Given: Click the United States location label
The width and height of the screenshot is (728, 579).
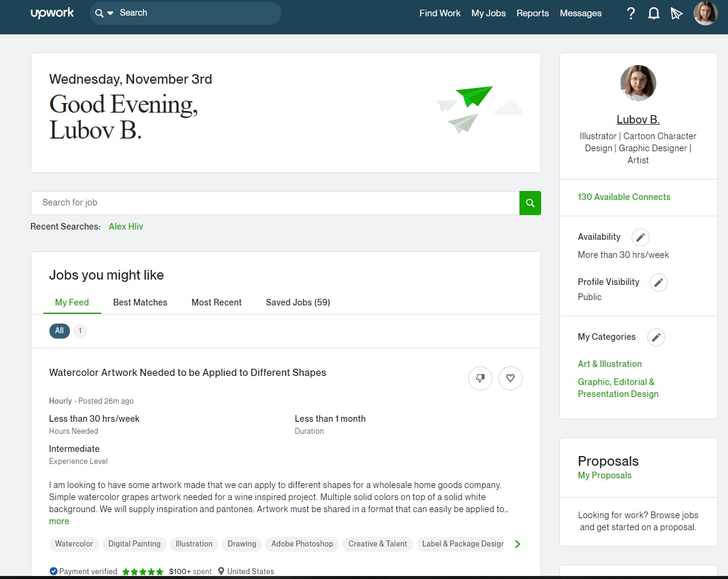Looking at the screenshot, I should [x=246, y=571].
